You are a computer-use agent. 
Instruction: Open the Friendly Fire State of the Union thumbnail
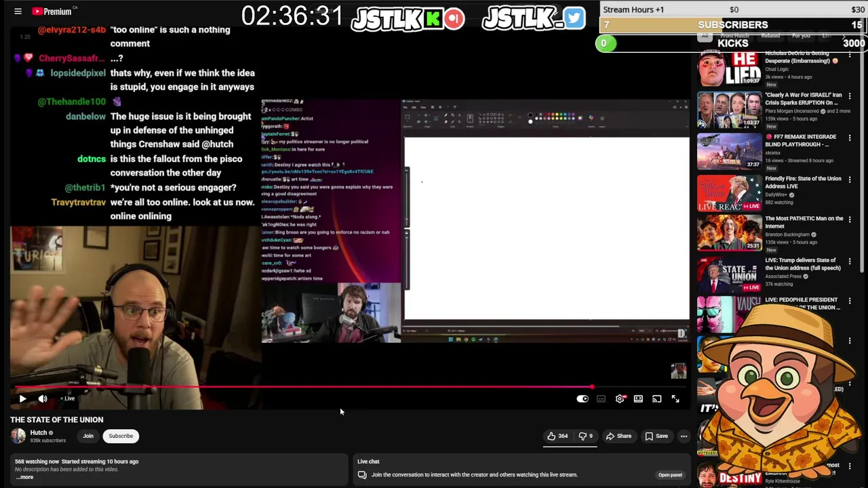[730, 193]
